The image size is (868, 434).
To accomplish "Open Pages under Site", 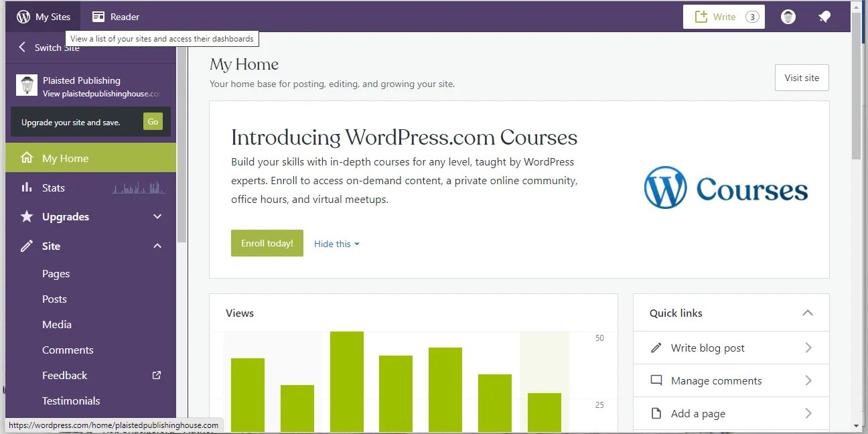I will pos(56,273).
